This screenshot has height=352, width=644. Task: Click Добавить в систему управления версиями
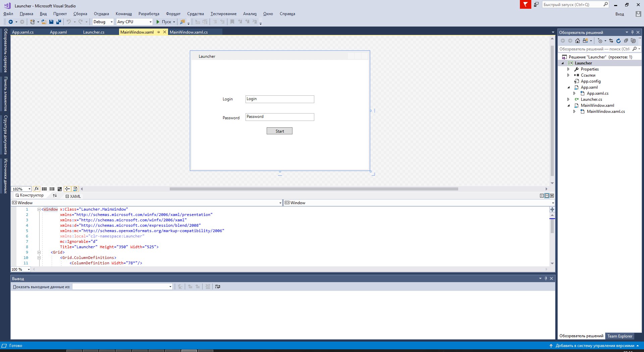coord(595,346)
